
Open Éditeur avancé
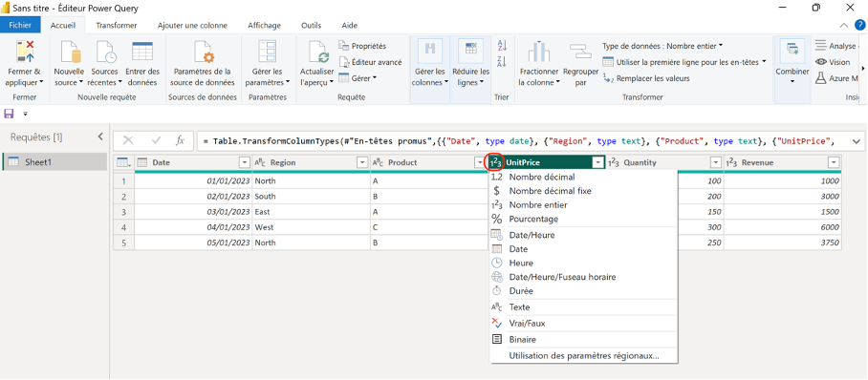coord(369,62)
